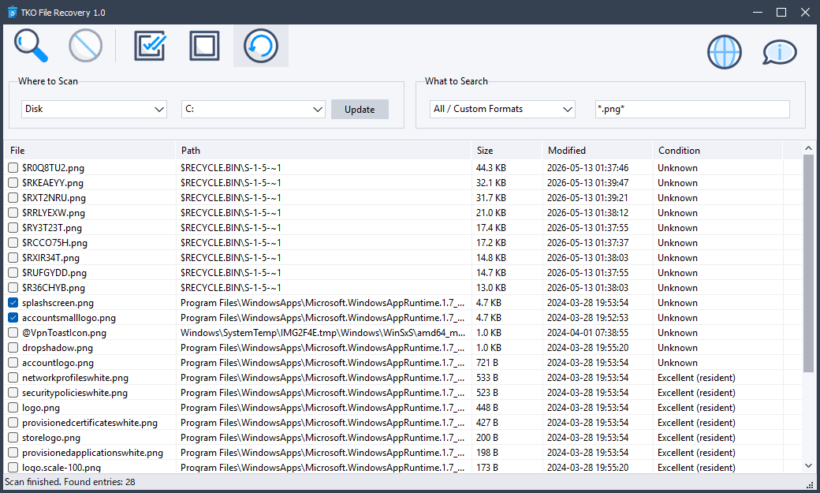This screenshot has width=820, height=493.
Task: Click the 2026-05-13 01:37:46 modified cell
Action: coord(588,168)
